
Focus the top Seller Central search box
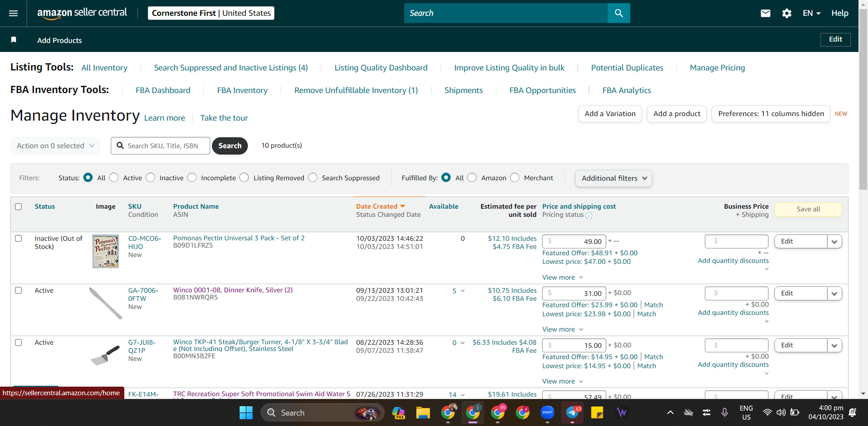coord(506,13)
